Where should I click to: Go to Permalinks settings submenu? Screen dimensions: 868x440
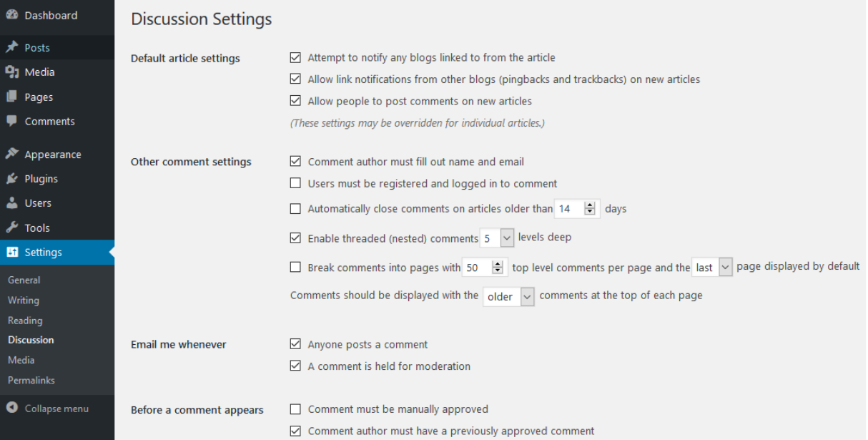point(31,380)
